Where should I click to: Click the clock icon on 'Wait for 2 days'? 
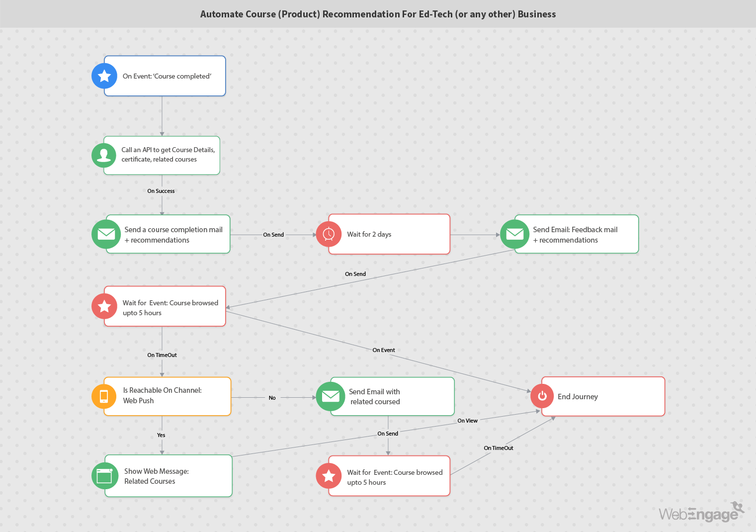coord(329,234)
